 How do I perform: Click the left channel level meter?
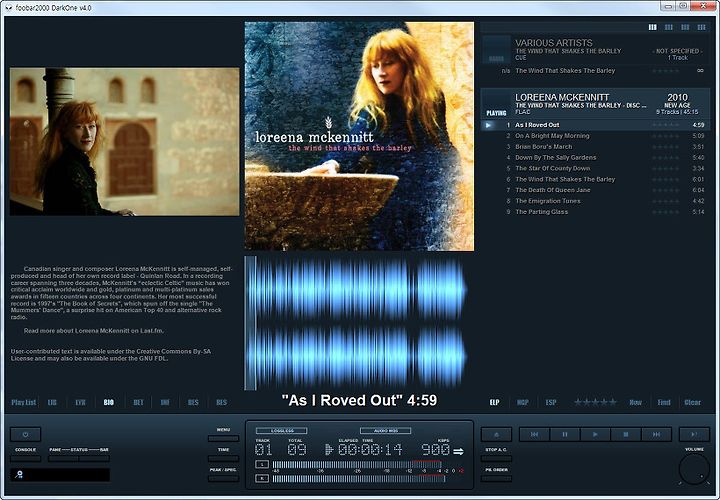(x=358, y=465)
